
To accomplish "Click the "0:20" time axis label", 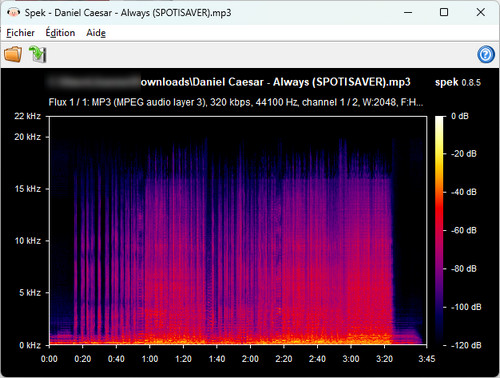I will click(82, 359).
